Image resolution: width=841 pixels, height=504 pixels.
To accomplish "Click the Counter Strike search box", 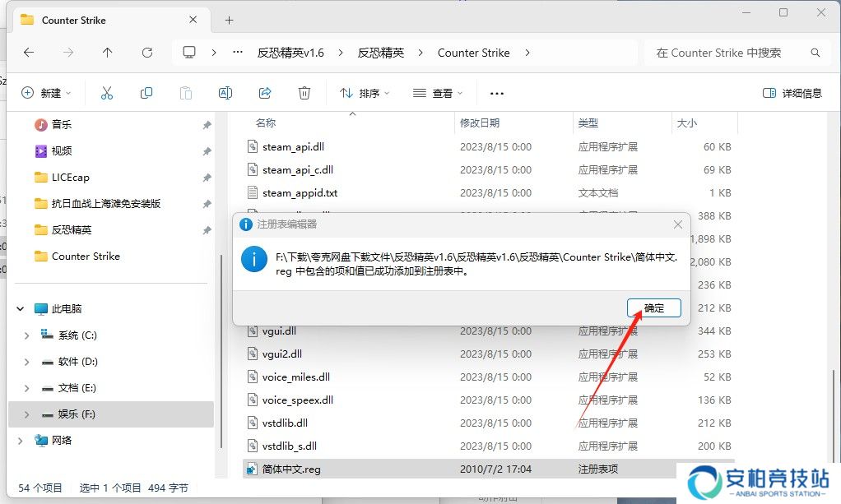I will 741,52.
